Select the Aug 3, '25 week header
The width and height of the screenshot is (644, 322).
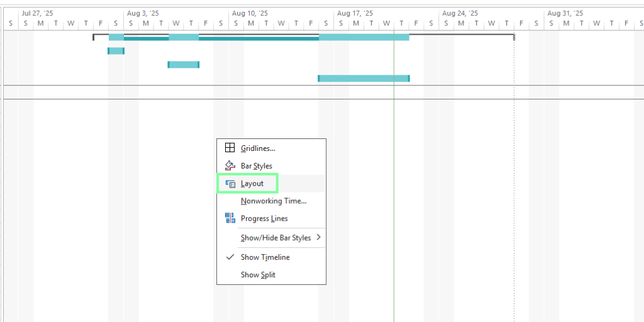tap(143, 13)
